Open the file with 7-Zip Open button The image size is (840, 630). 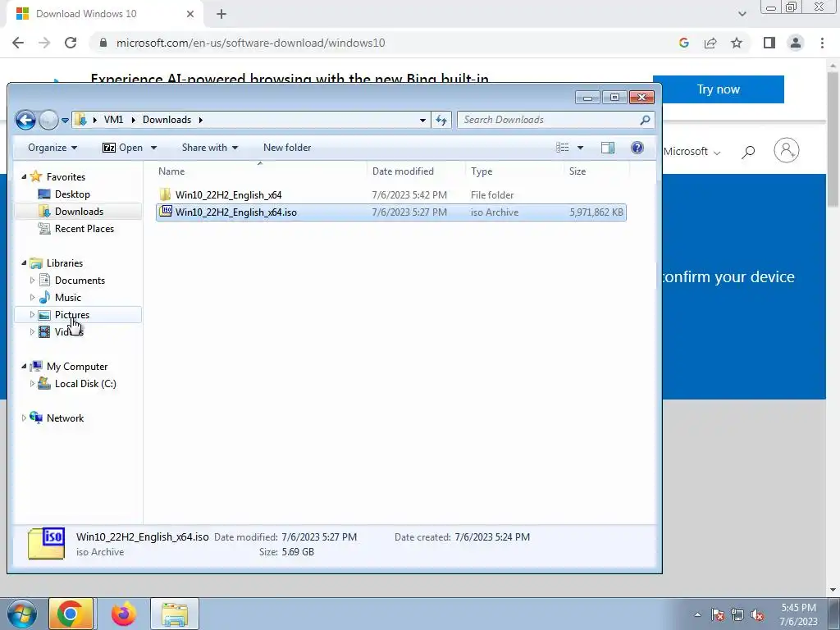click(123, 148)
